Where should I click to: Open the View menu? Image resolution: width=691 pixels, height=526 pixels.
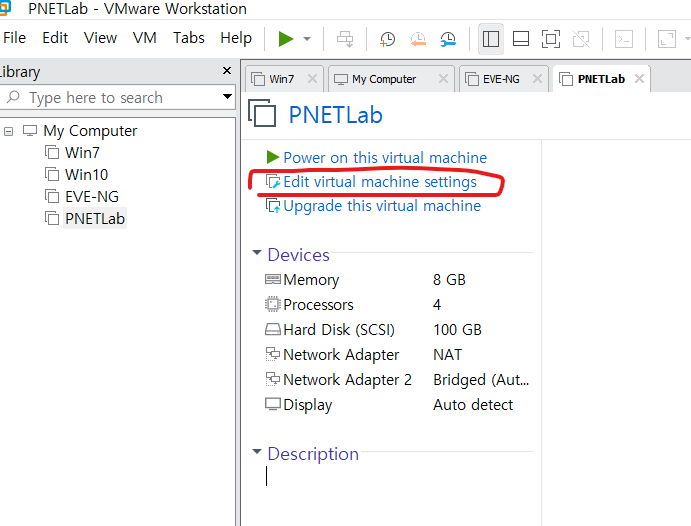(x=100, y=38)
